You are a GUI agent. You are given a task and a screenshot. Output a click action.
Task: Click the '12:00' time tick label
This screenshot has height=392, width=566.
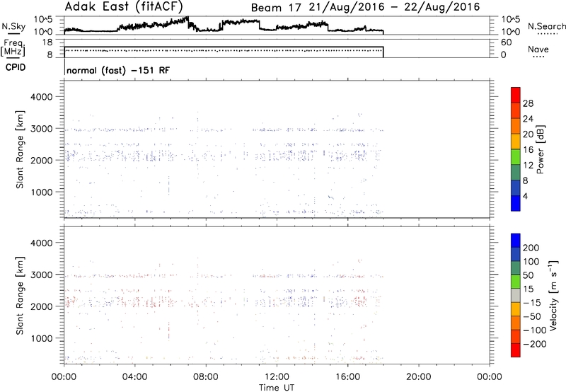[x=277, y=377]
